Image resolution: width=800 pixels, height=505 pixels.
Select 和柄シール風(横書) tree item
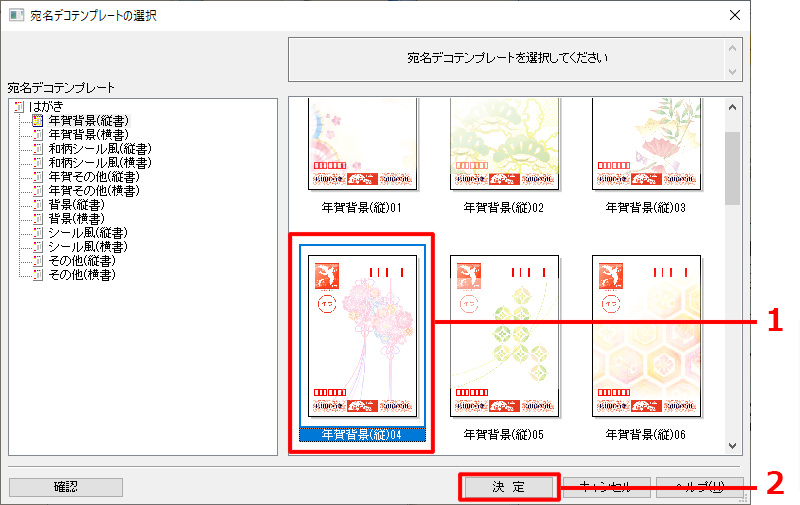tap(99, 162)
